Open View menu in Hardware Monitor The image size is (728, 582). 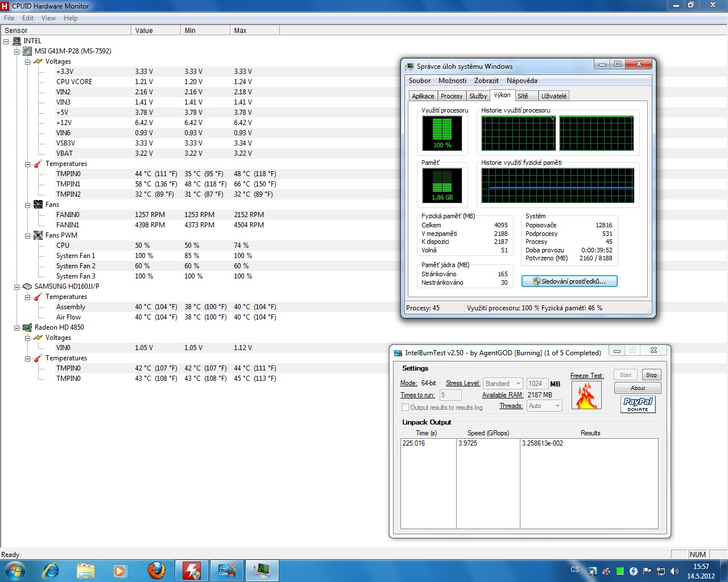click(48, 18)
